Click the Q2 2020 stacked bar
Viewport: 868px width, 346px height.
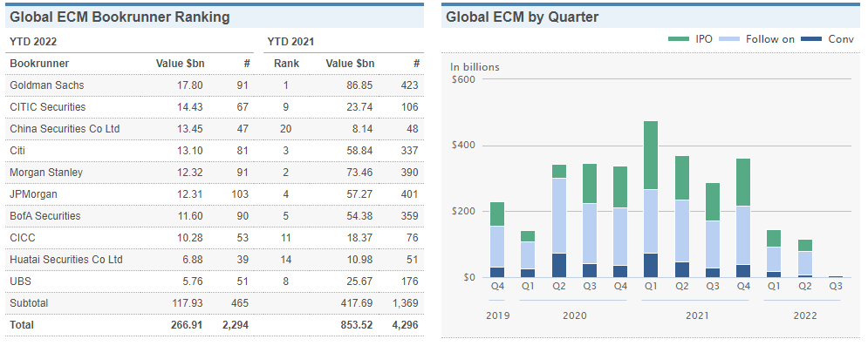point(559,221)
